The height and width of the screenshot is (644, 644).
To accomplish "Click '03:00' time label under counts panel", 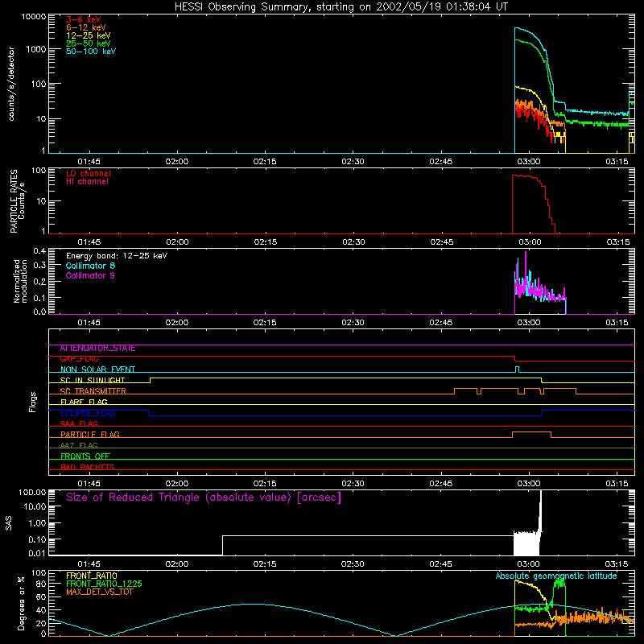I will click(529, 162).
